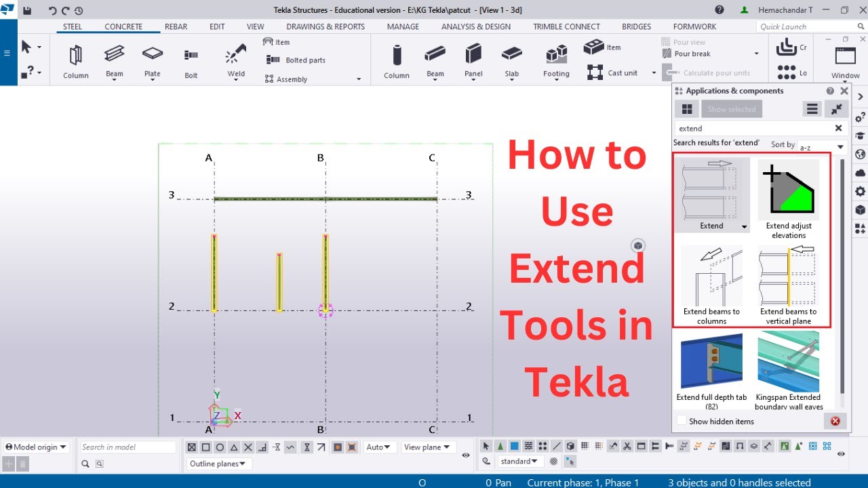
Task: Switch to the STEEL ribbon tab
Action: point(73,26)
